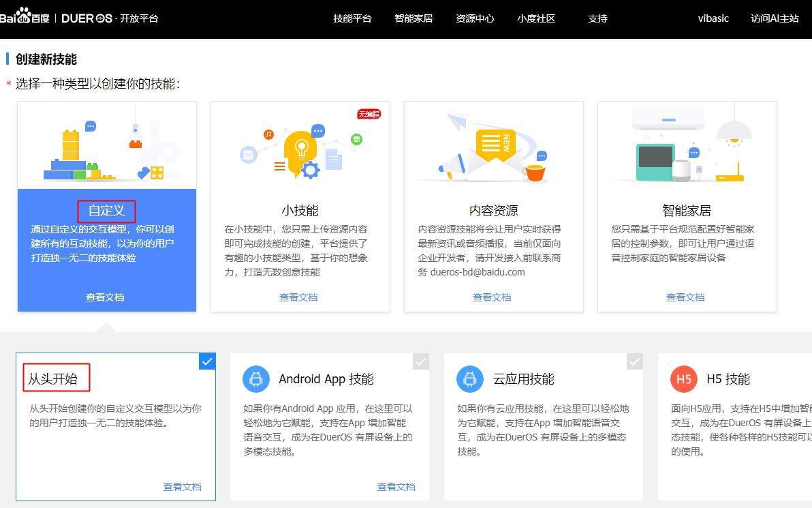Open 查看文档 on the 智能家居 card
This screenshot has height=508, width=812.
click(685, 297)
